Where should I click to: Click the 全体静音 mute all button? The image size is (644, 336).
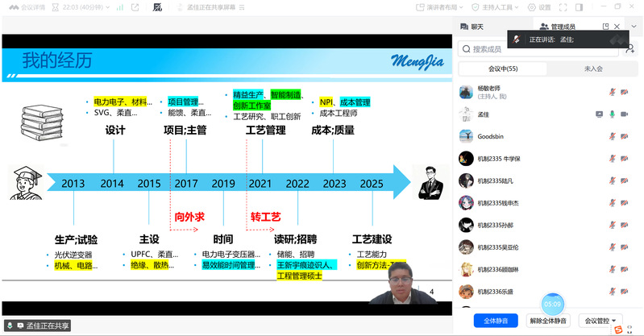[495, 320]
